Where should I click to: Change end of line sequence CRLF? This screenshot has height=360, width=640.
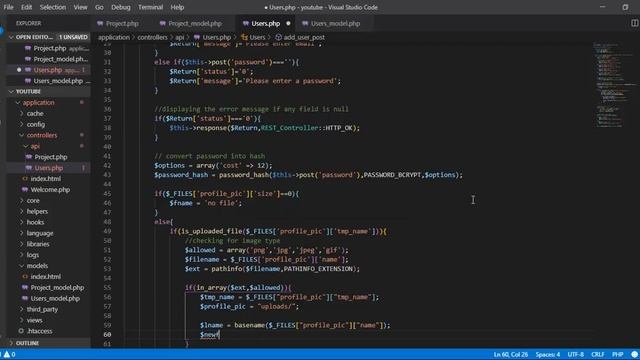598,354
